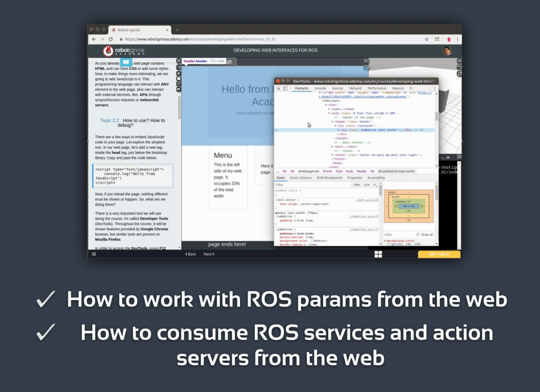Open the Memory tab in DevTools
540x392 pixels.
point(398,89)
